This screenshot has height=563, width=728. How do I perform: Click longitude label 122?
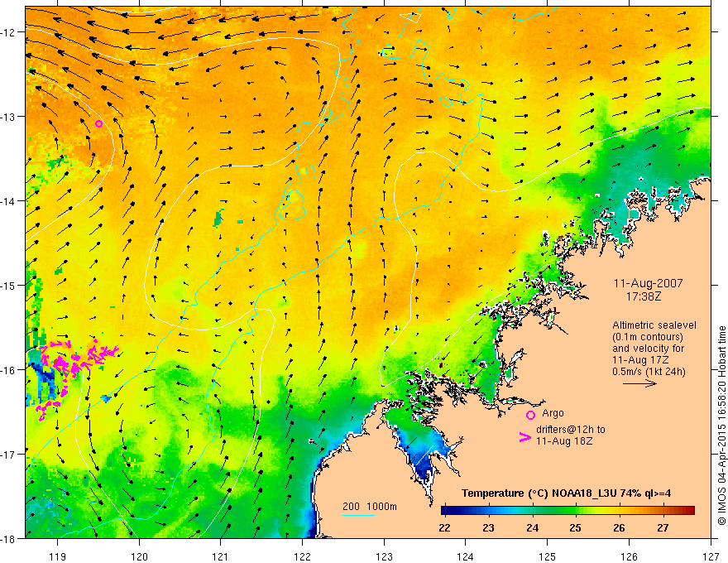click(302, 556)
